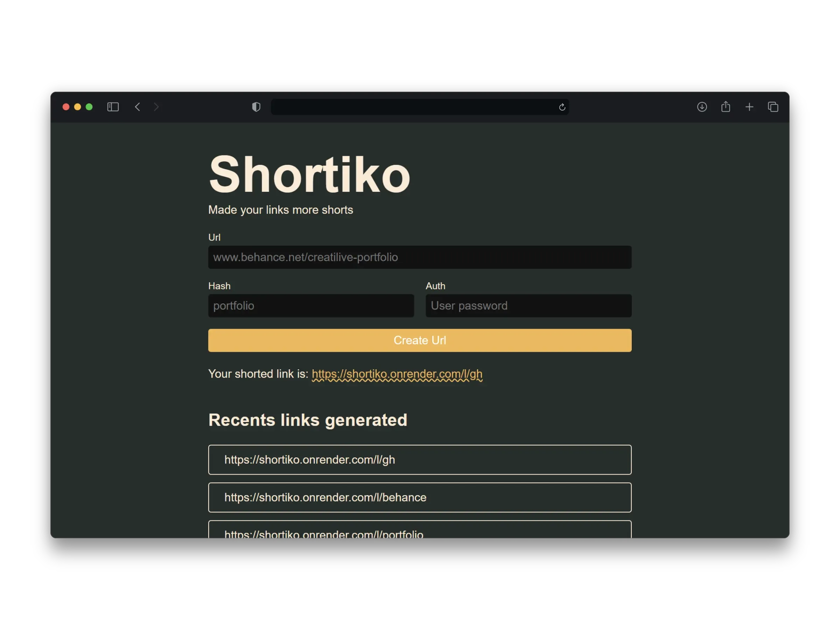This screenshot has width=840, height=630.
Task: Reload the page with the refresh icon
Action: point(562,107)
